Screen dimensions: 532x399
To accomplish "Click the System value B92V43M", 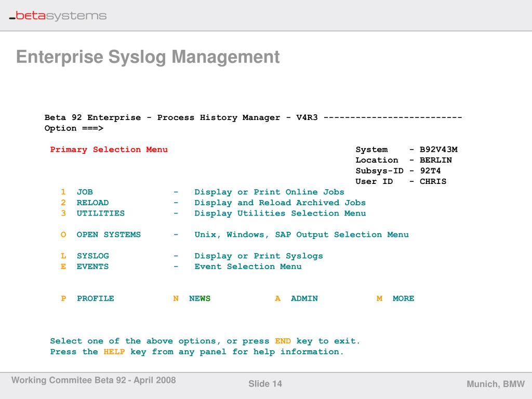I will pyautogui.click(x=438, y=150).
